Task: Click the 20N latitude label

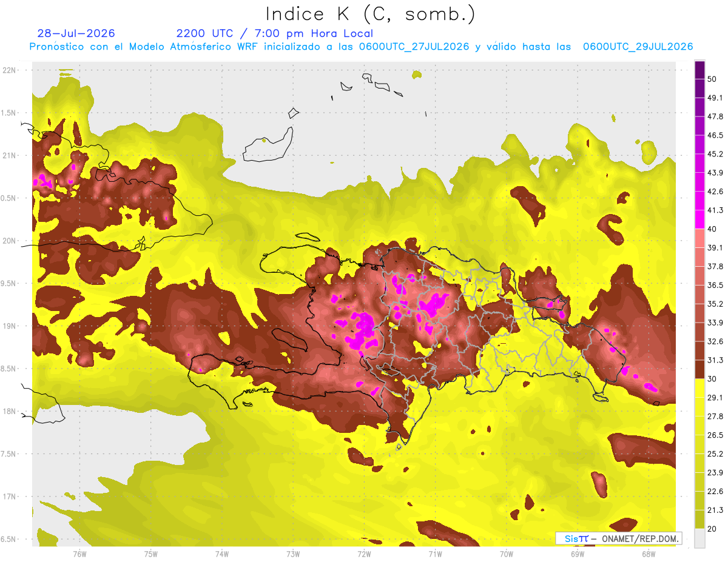Action: 10,241
